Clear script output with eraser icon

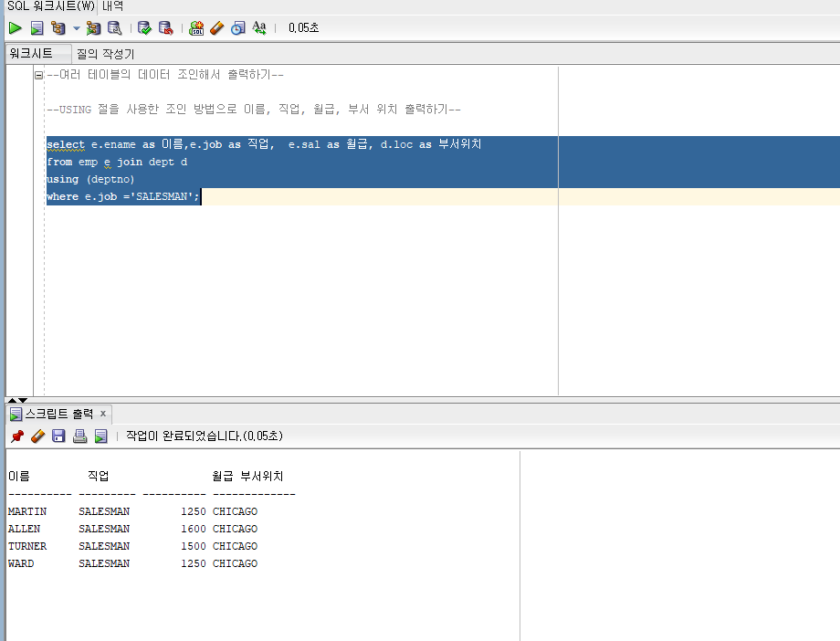(x=38, y=436)
